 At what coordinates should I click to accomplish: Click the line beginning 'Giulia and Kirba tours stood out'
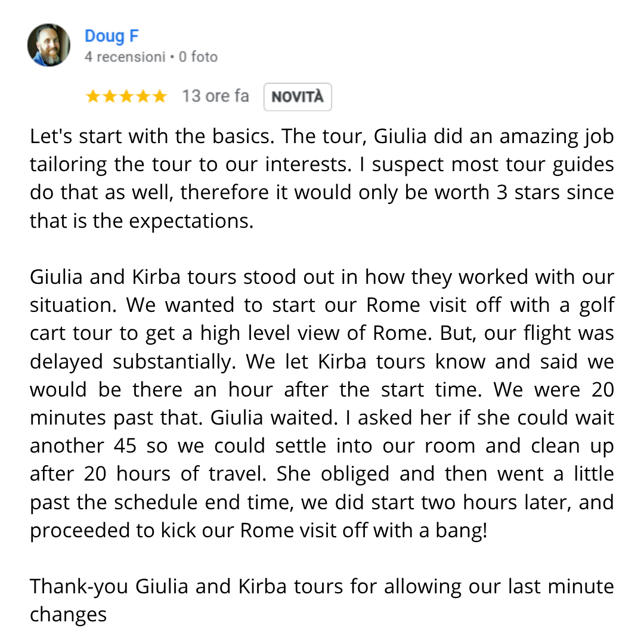pyautogui.click(x=321, y=277)
